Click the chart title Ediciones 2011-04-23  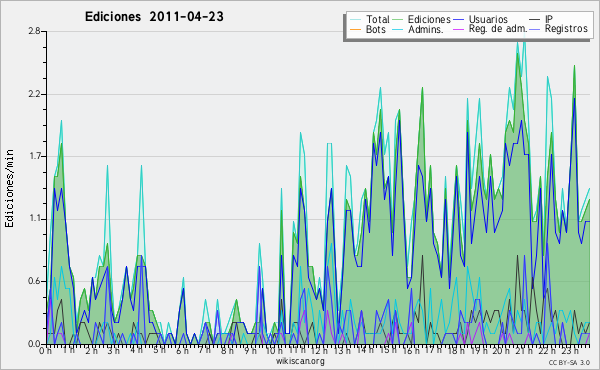tap(154, 17)
